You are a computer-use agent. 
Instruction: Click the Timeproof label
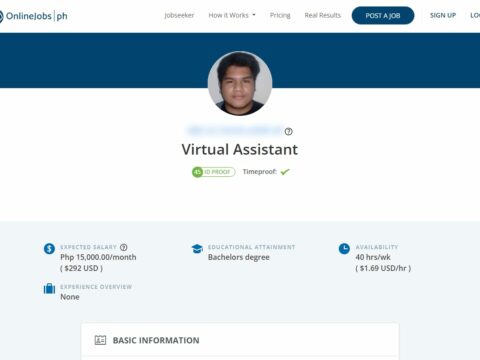[260, 172]
